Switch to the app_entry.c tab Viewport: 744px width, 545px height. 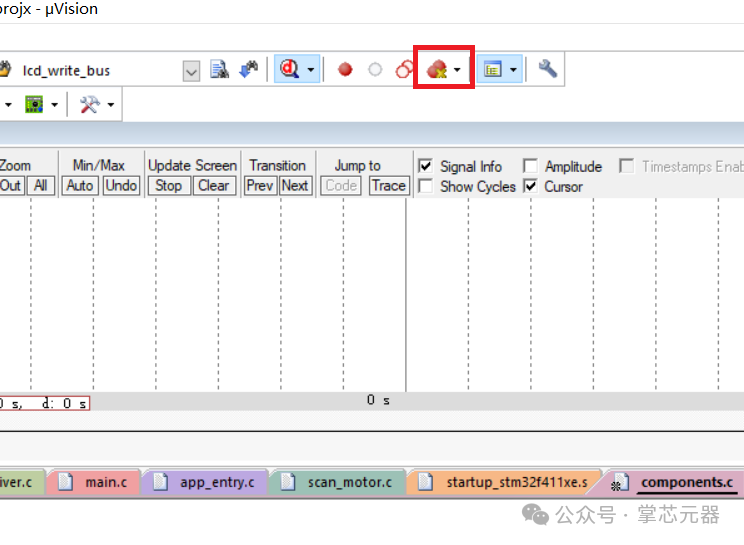coord(205,482)
